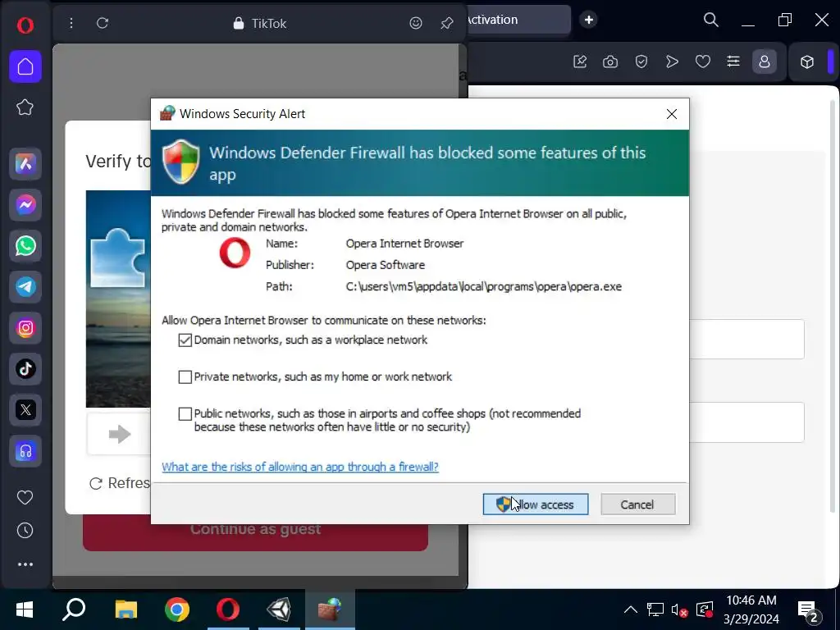
Task: Click the lower input field on Activation page
Action: click(x=746, y=422)
